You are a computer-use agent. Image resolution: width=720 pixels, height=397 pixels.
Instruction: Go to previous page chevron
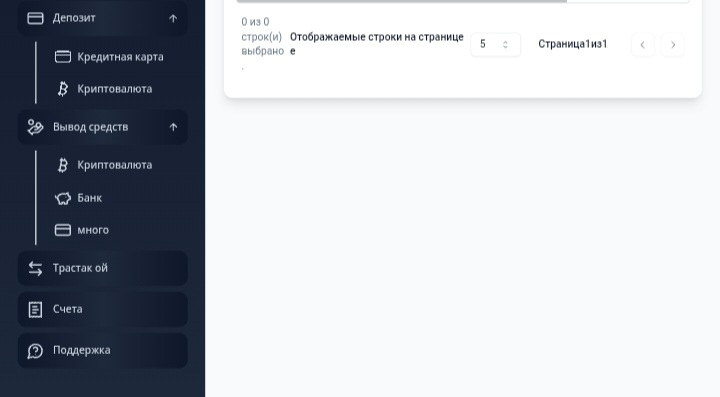(643, 45)
